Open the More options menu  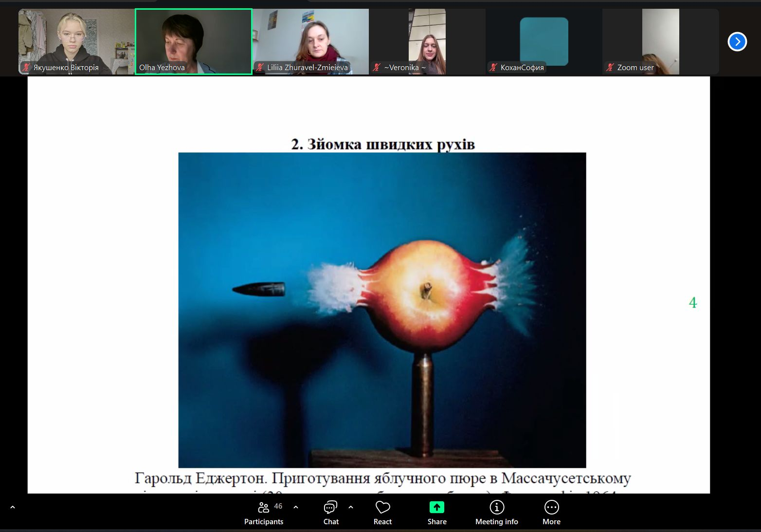point(551,513)
